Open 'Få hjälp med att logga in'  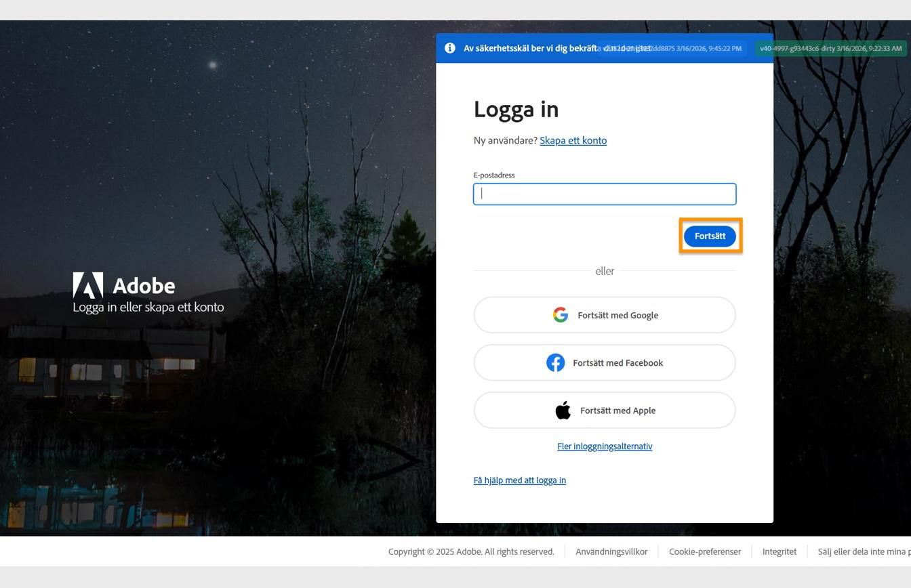click(x=519, y=480)
